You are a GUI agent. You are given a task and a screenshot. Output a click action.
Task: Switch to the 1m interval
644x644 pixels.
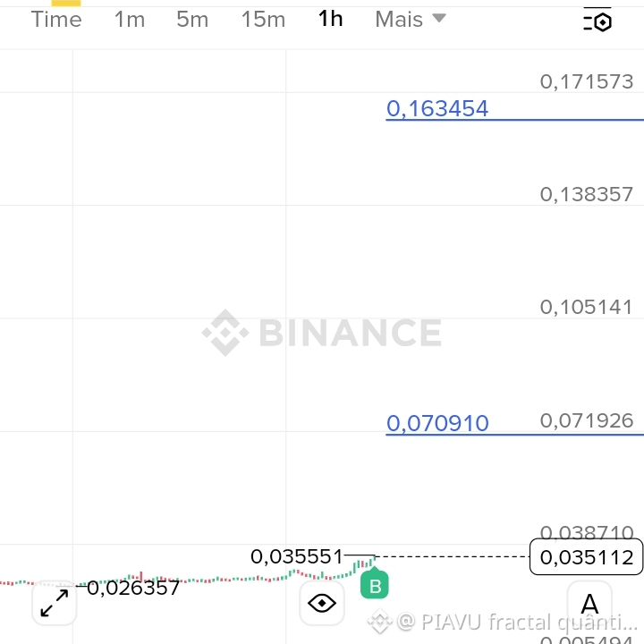pyautogui.click(x=130, y=20)
